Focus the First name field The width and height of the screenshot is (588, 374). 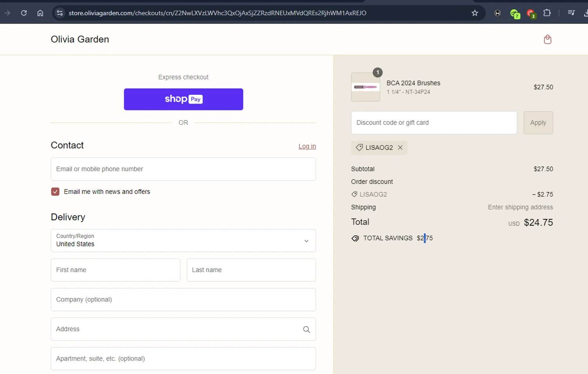click(116, 270)
